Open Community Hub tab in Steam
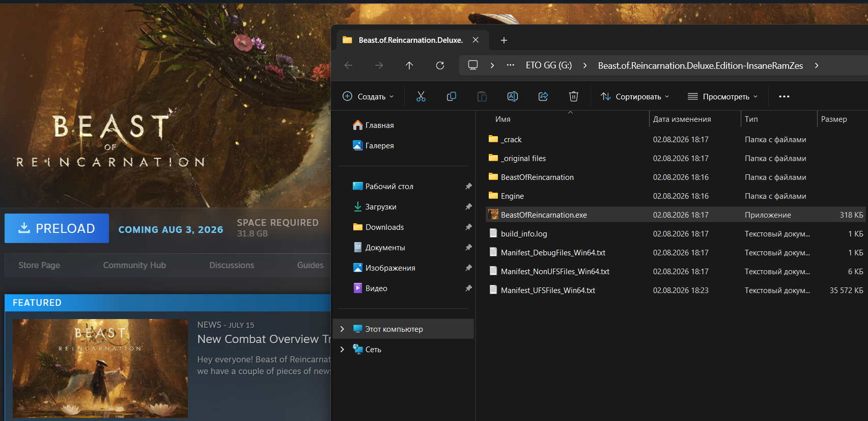Viewport: 868px width, 421px height. coord(134,265)
